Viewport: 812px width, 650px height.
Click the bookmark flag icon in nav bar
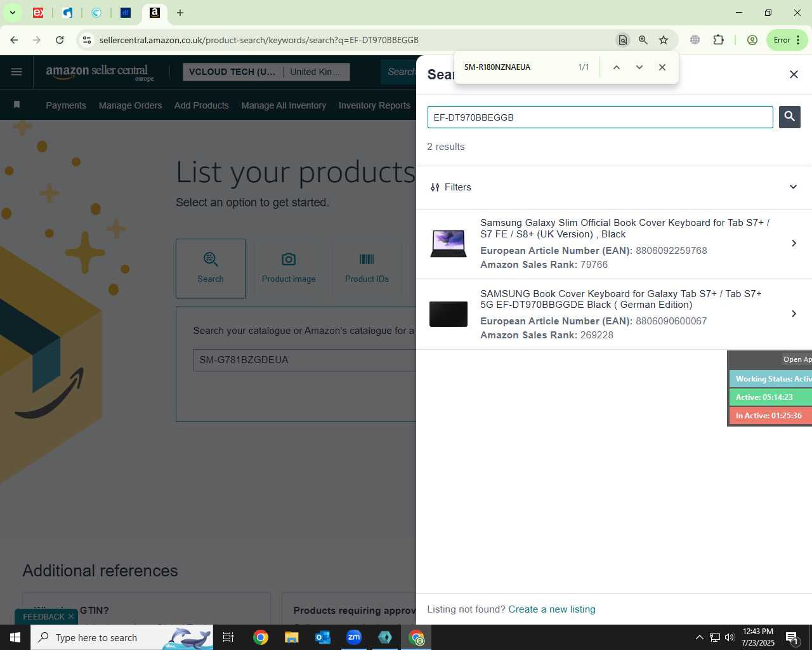click(x=17, y=105)
